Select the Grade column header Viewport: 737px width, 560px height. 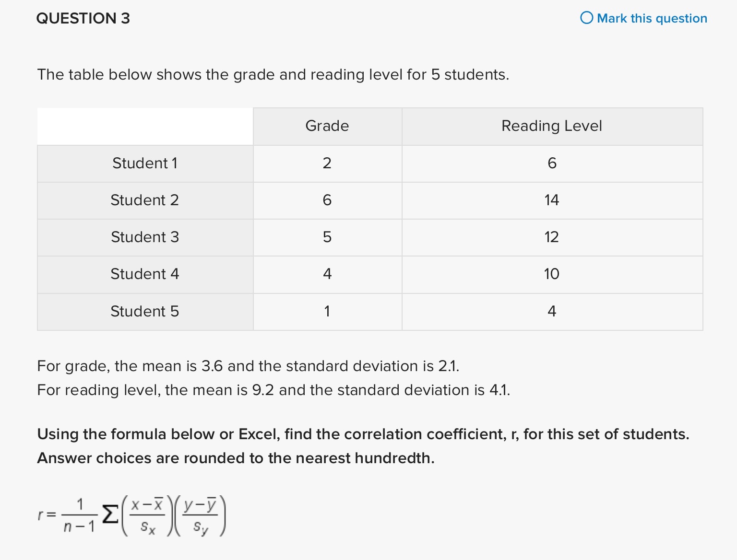[x=327, y=126]
